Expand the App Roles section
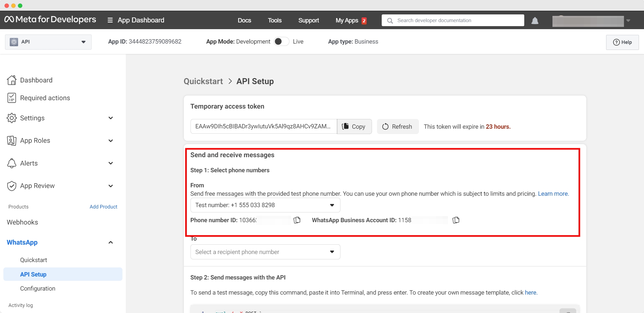This screenshot has width=644, height=313. (x=111, y=140)
